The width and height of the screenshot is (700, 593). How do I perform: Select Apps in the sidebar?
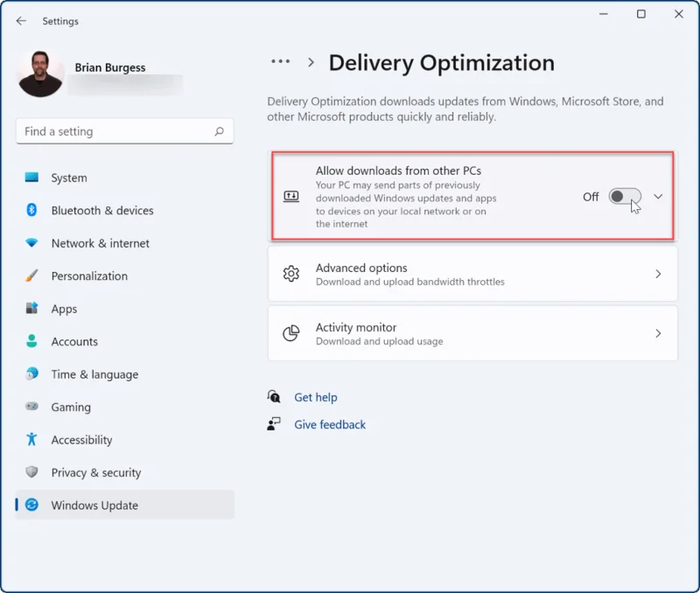click(x=125, y=309)
